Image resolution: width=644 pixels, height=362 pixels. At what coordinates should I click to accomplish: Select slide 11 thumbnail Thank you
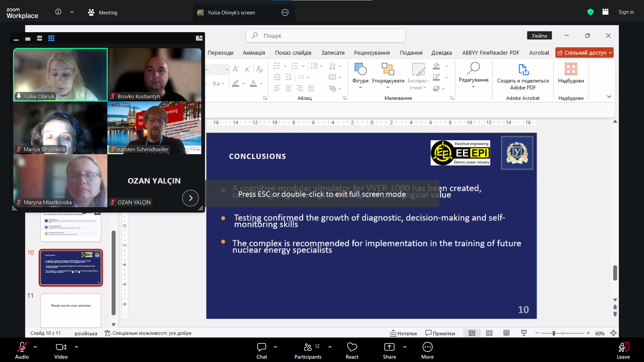(x=71, y=310)
